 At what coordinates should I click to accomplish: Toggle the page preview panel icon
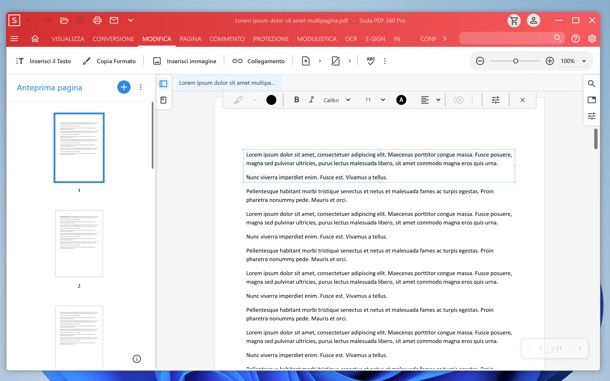tap(163, 83)
